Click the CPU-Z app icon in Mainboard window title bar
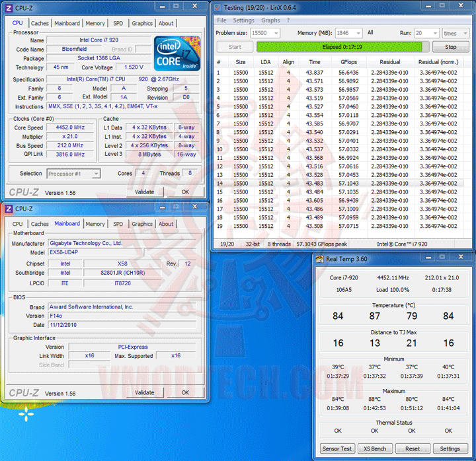The height and width of the screenshot is (461, 476). click(x=9, y=209)
